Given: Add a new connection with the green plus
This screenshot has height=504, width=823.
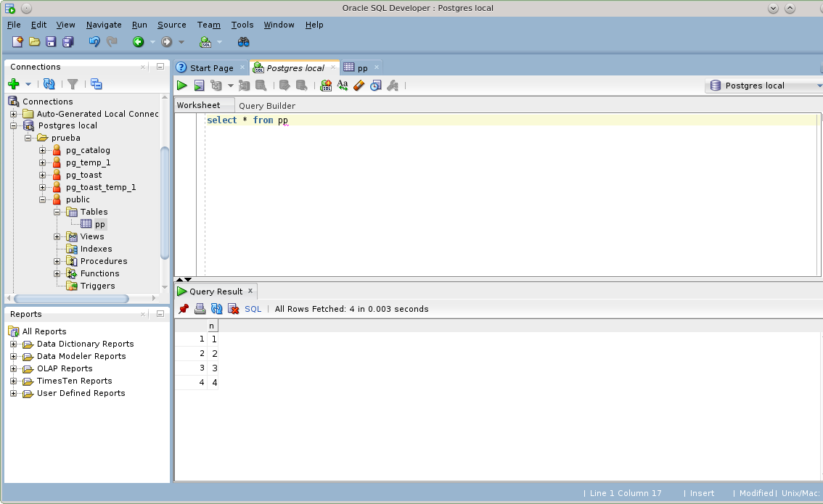Looking at the screenshot, I should point(14,84).
